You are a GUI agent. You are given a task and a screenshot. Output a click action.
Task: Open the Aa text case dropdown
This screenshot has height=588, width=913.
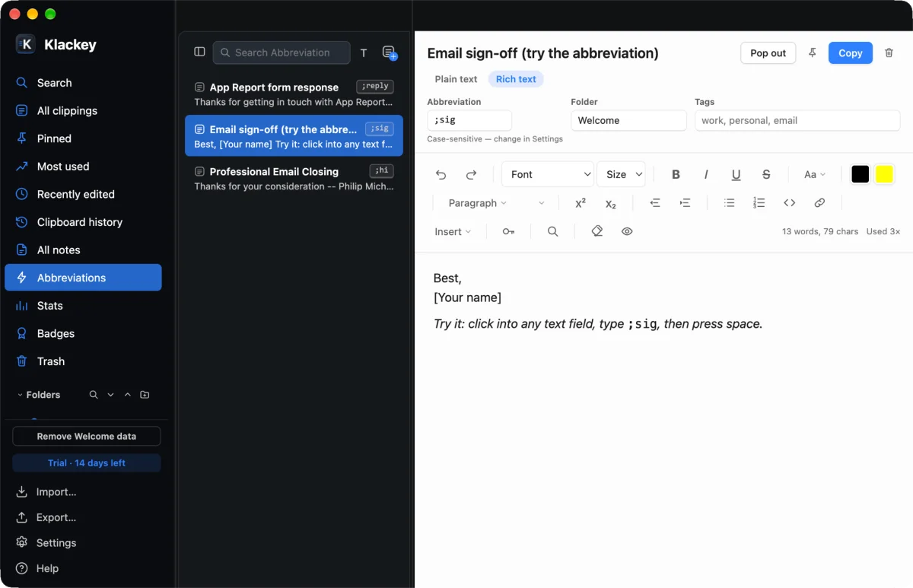pyautogui.click(x=815, y=174)
